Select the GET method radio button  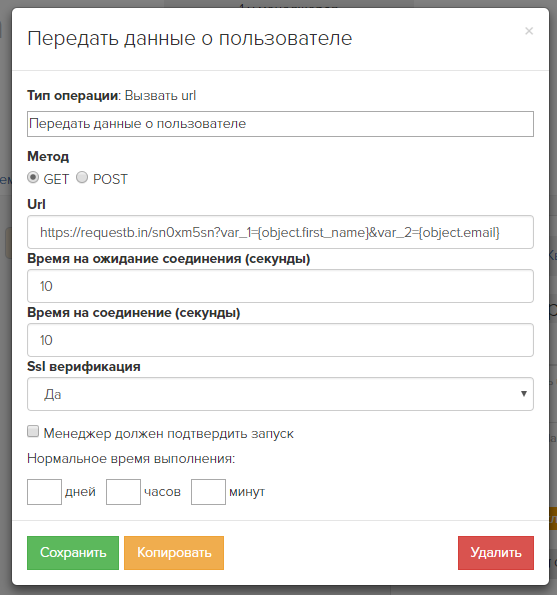[33, 177]
